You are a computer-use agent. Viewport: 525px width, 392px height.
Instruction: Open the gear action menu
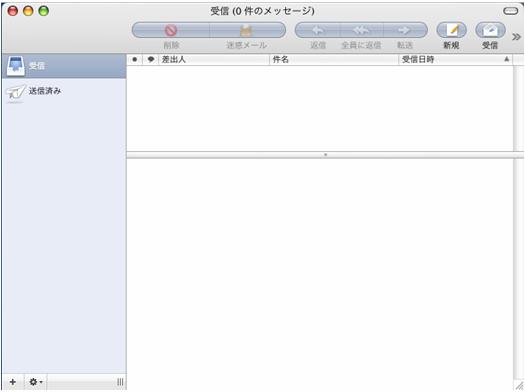[x=35, y=382]
